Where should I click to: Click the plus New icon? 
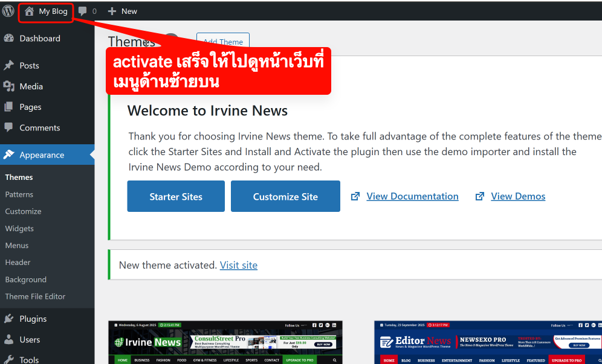click(112, 11)
